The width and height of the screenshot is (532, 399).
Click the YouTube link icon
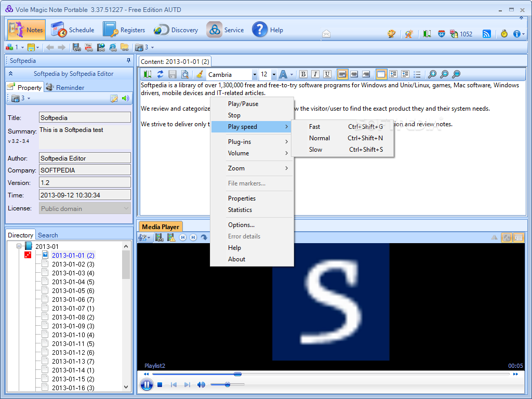click(x=88, y=47)
